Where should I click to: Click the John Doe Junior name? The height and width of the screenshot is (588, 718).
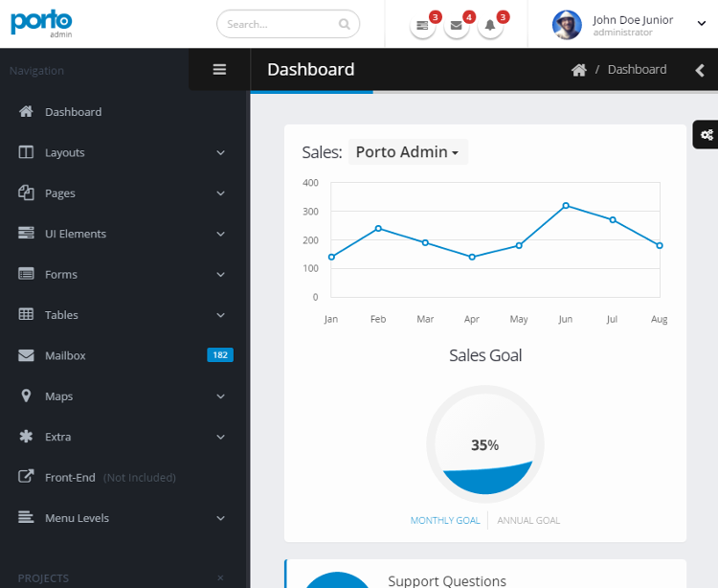633,20
